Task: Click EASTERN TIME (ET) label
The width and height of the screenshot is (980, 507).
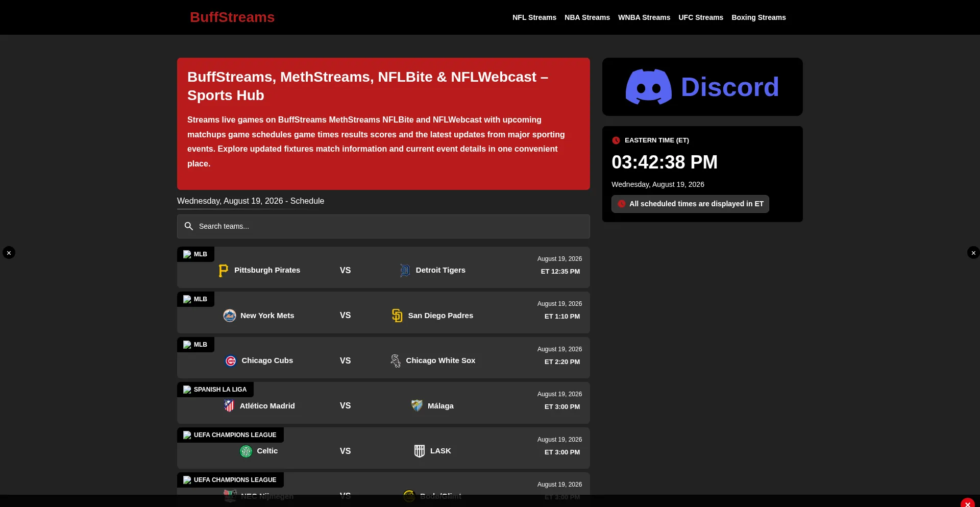Action: (657, 140)
